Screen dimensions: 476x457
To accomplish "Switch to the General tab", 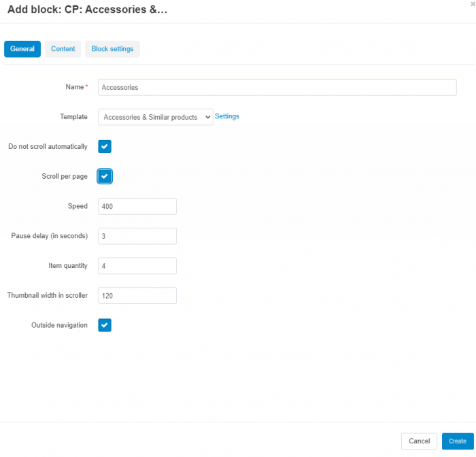I will tap(22, 49).
